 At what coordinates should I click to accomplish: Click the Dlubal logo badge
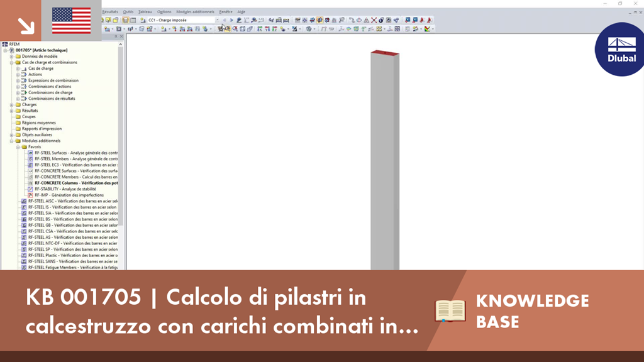tap(620, 49)
